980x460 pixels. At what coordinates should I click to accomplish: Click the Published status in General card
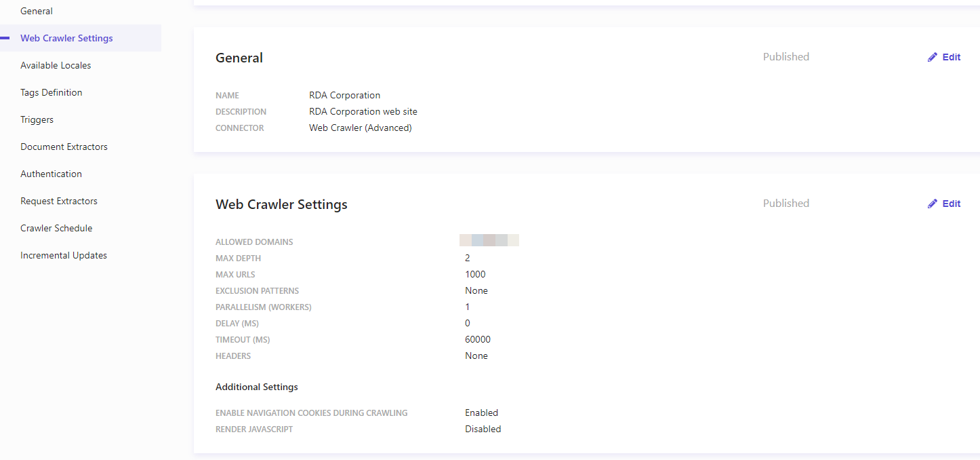(x=786, y=57)
